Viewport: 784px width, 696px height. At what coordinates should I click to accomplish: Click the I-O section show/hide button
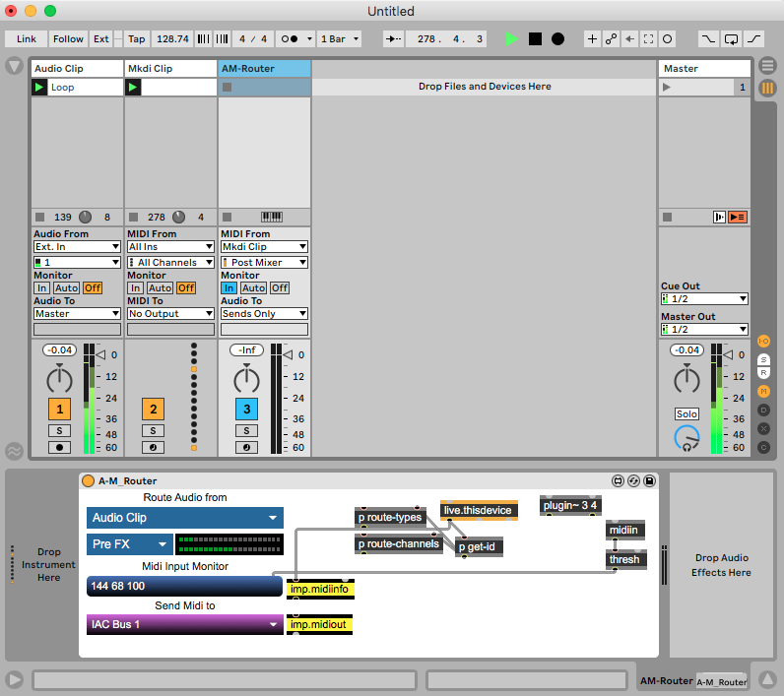coord(763,341)
